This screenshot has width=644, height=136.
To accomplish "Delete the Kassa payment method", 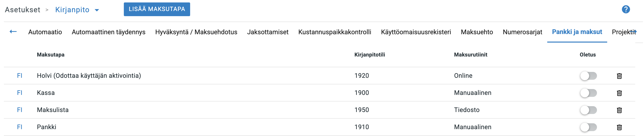I will coord(619,93).
